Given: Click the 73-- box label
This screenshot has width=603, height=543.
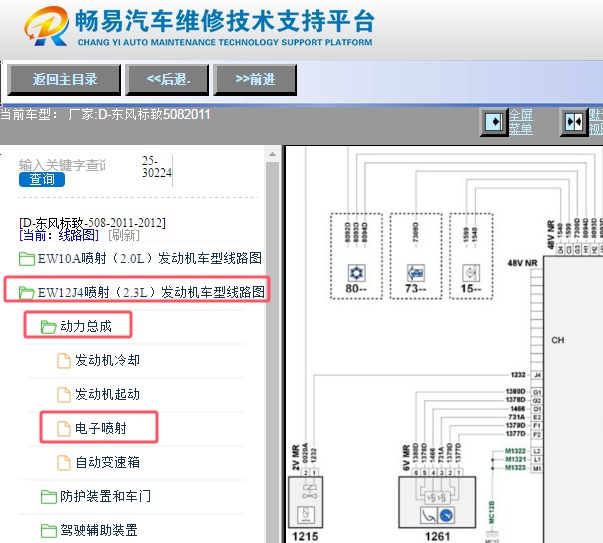Looking at the screenshot, I should tap(416, 288).
